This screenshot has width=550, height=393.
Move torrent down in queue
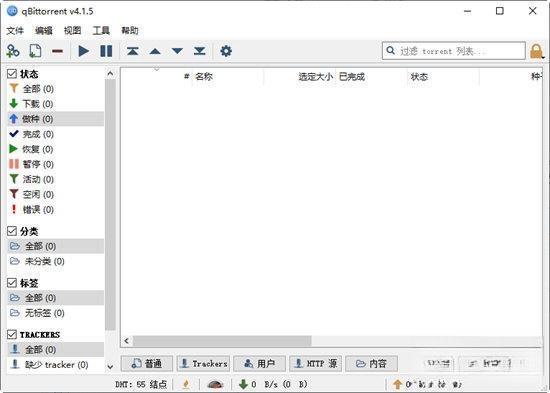(177, 51)
